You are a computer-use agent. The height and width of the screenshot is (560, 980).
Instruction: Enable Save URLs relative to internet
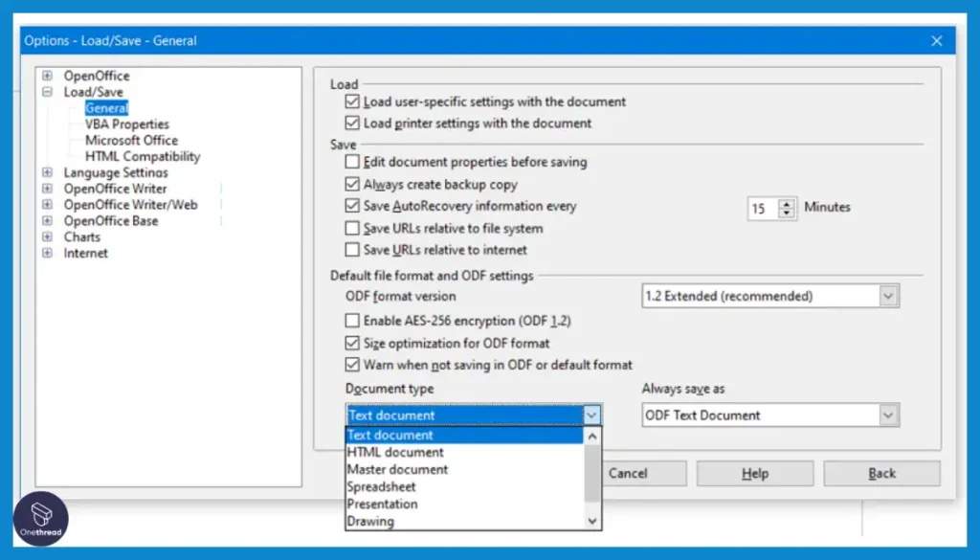coord(352,250)
